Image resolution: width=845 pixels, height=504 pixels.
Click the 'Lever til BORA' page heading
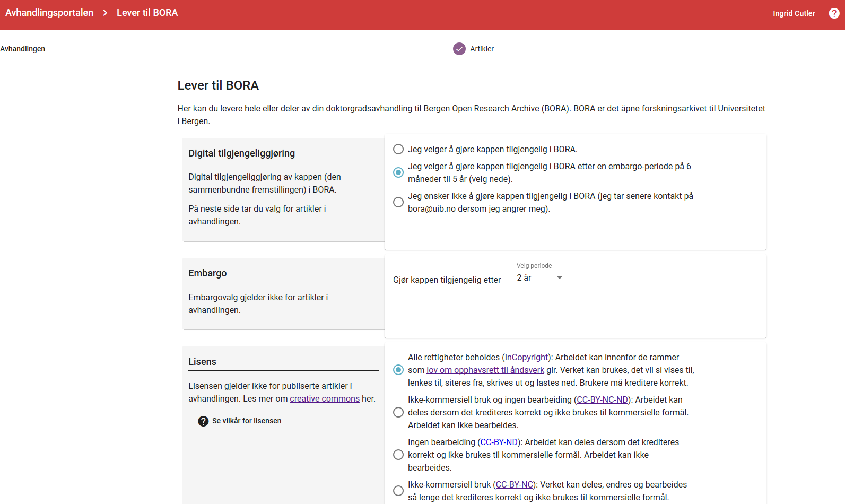tap(218, 85)
